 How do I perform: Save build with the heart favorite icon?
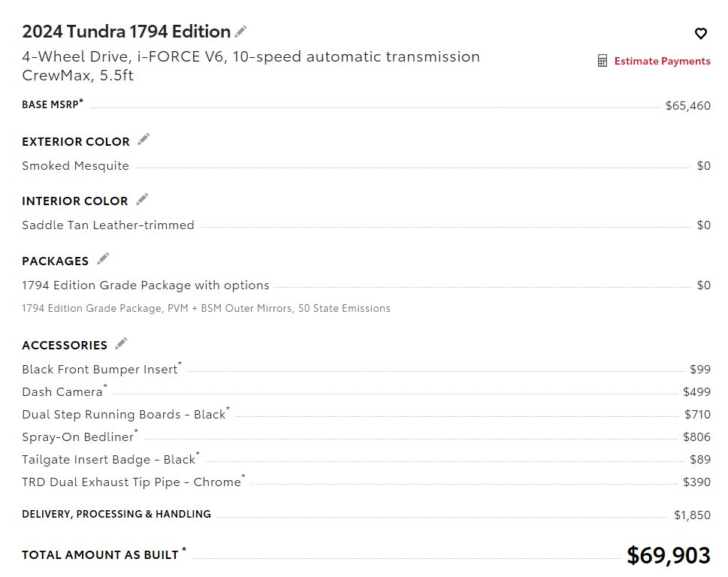[x=701, y=33]
